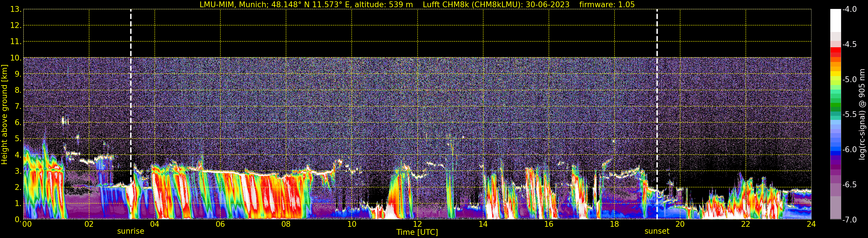This screenshot has width=868, height=238.
Task: Click the "13." tick label on the height axis
Action: pos(16,9)
